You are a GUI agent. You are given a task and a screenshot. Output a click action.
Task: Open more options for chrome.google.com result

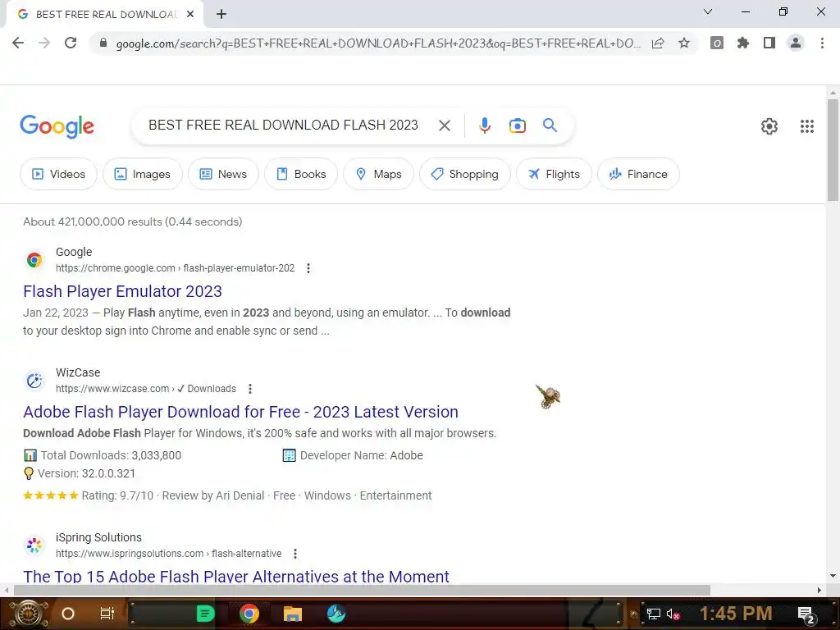coord(308,268)
